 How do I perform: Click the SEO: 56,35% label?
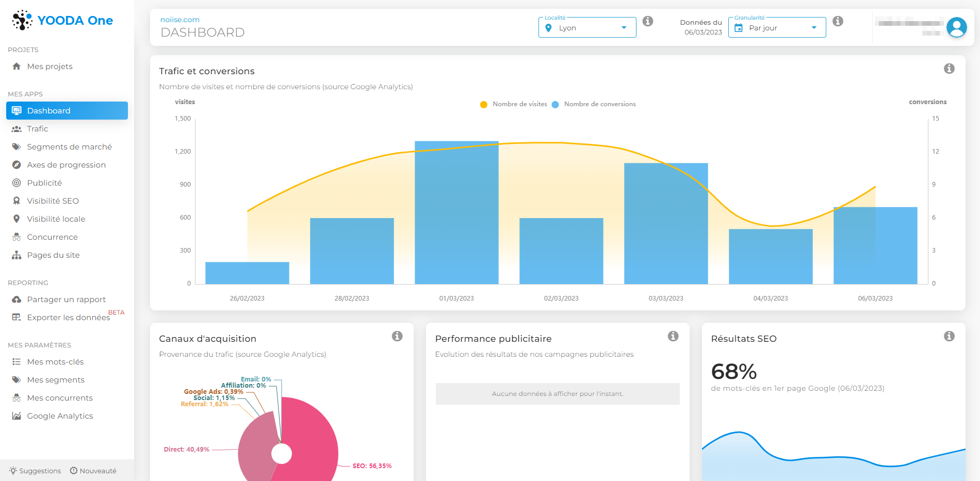372,466
